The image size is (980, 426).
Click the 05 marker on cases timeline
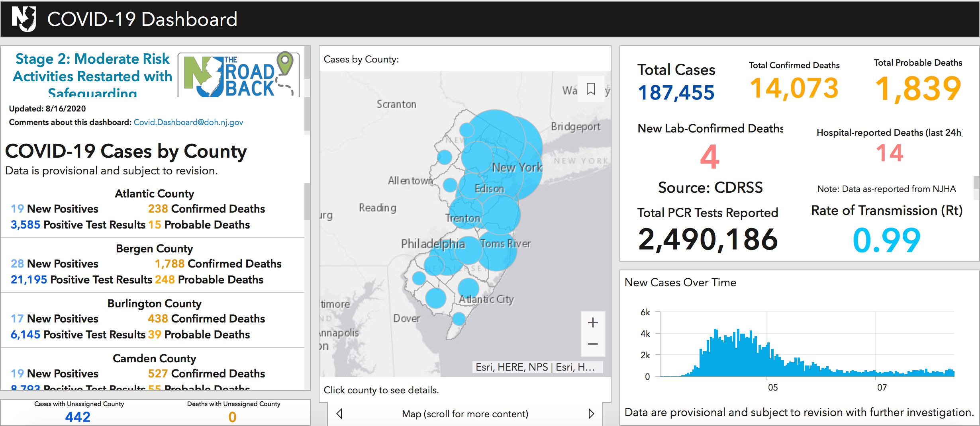click(x=773, y=387)
